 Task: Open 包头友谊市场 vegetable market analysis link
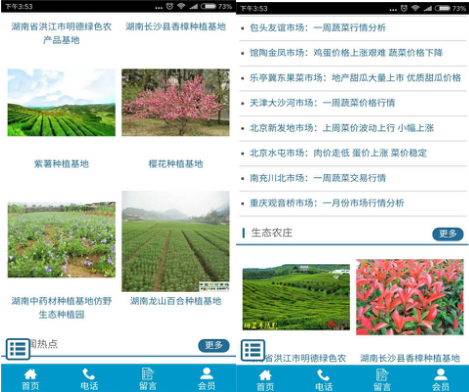pyautogui.click(x=318, y=28)
